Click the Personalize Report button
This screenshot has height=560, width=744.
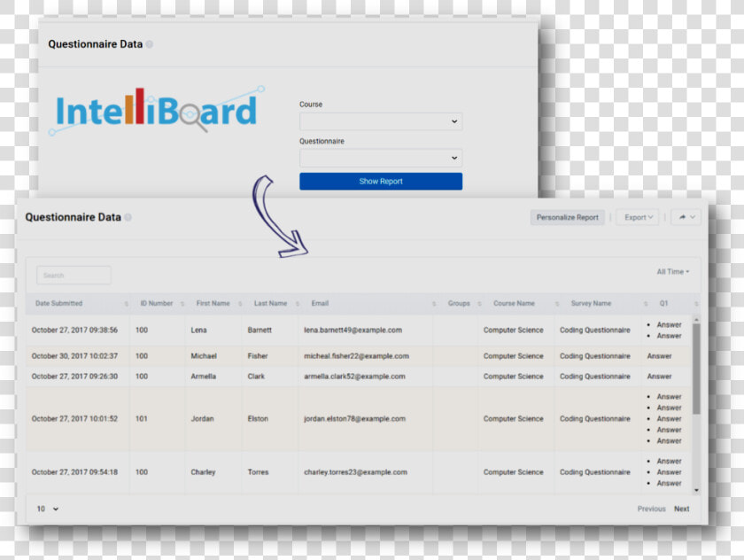[567, 217]
